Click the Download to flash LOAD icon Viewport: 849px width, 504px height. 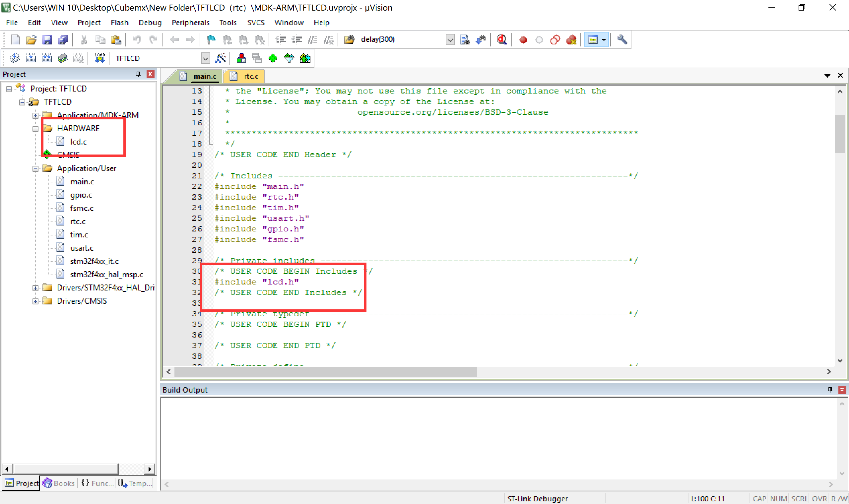99,58
